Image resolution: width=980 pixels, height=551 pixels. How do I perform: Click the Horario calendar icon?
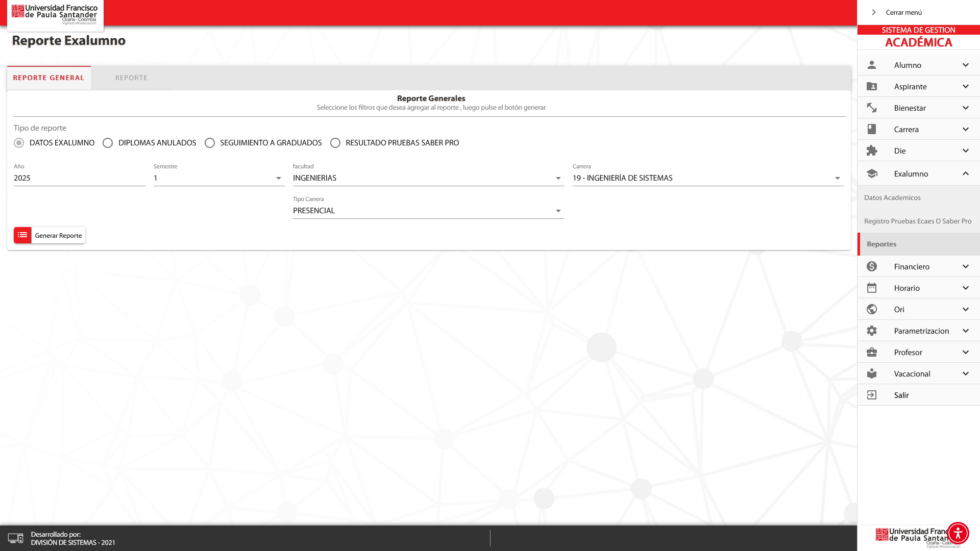click(x=872, y=288)
